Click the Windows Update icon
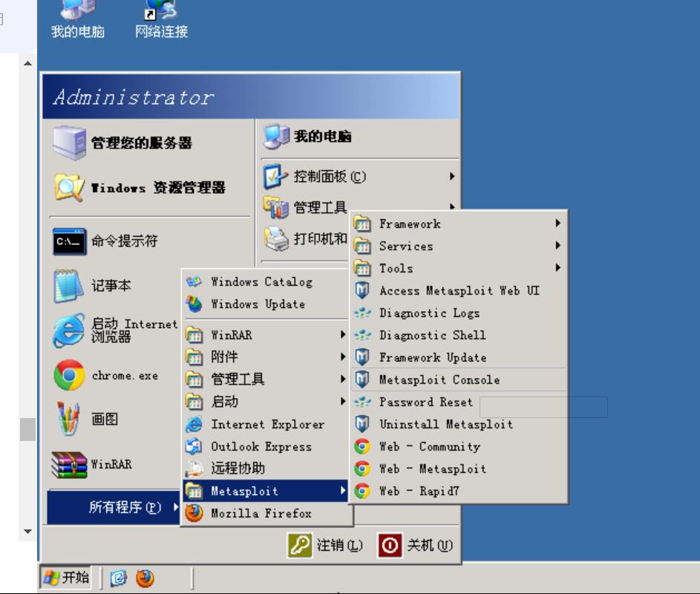700x594 pixels. pos(194,304)
